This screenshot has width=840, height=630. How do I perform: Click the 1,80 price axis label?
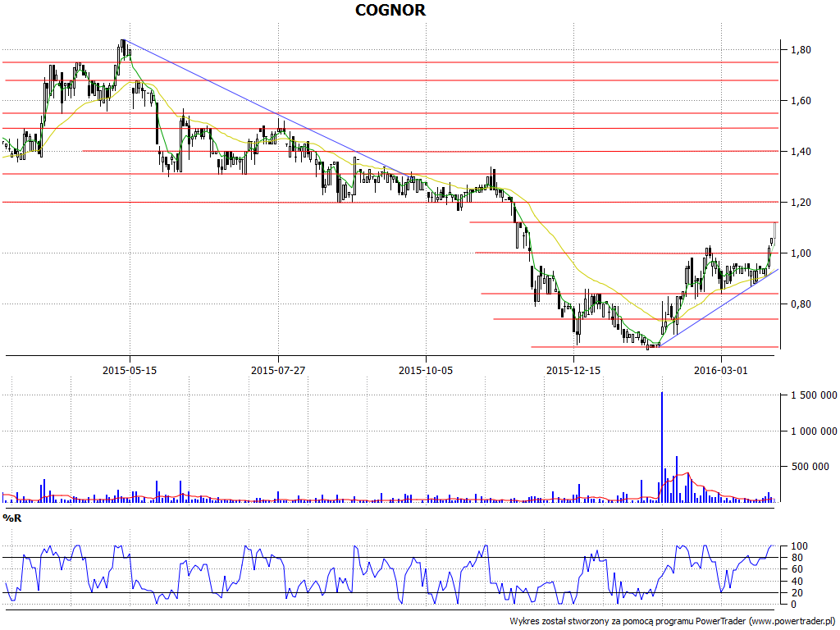(x=801, y=50)
